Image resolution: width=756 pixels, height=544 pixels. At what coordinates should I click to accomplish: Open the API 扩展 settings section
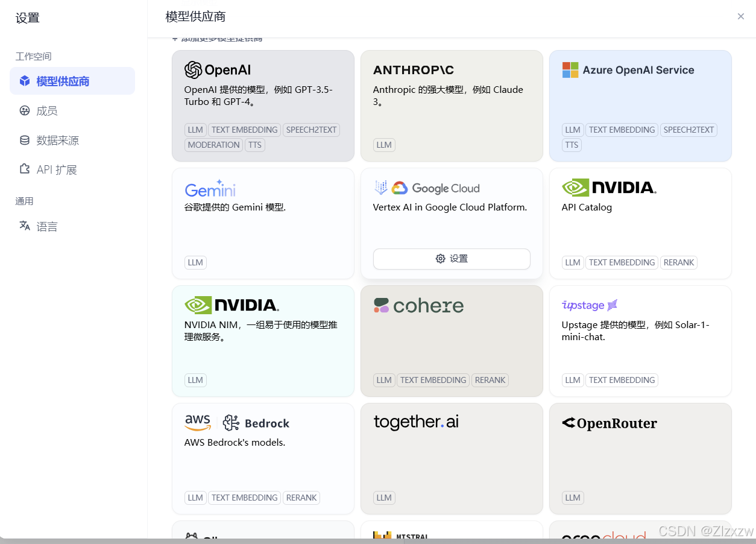[72, 169]
